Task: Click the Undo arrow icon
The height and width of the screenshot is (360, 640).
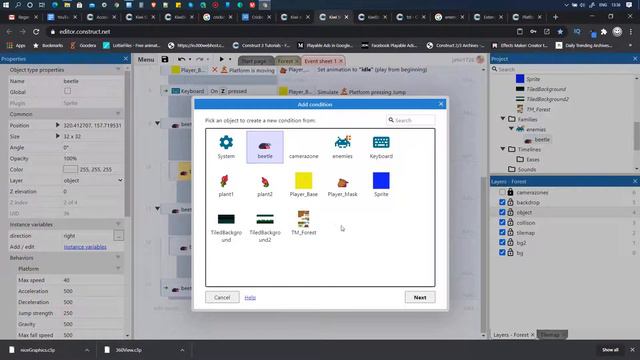Action: [x=182, y=59]
